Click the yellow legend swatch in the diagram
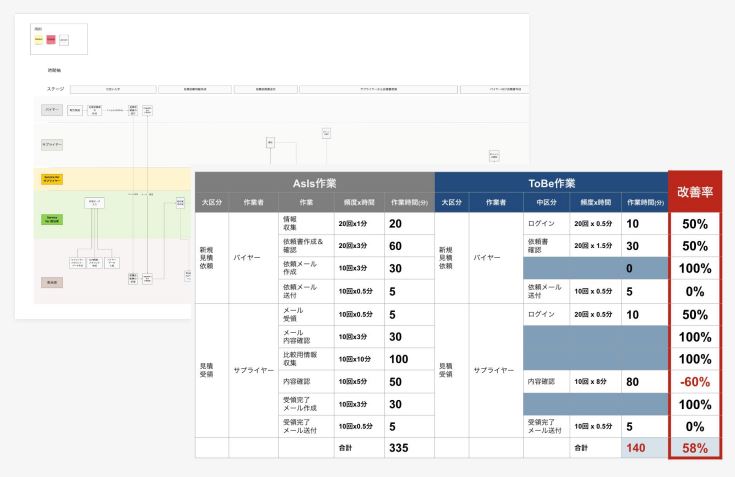Image resolution: width=735 pixels, height=477 pixels. [38, 40]
